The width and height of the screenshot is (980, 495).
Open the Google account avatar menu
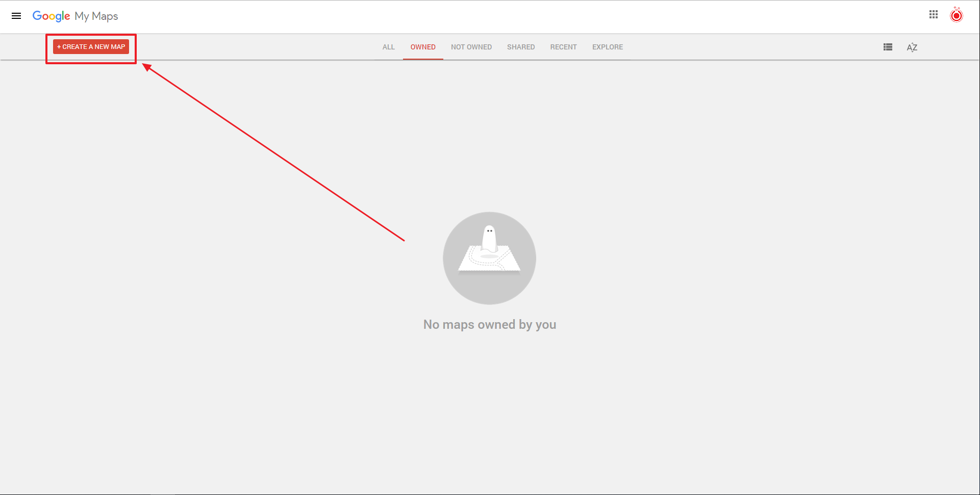pos(956,16)
